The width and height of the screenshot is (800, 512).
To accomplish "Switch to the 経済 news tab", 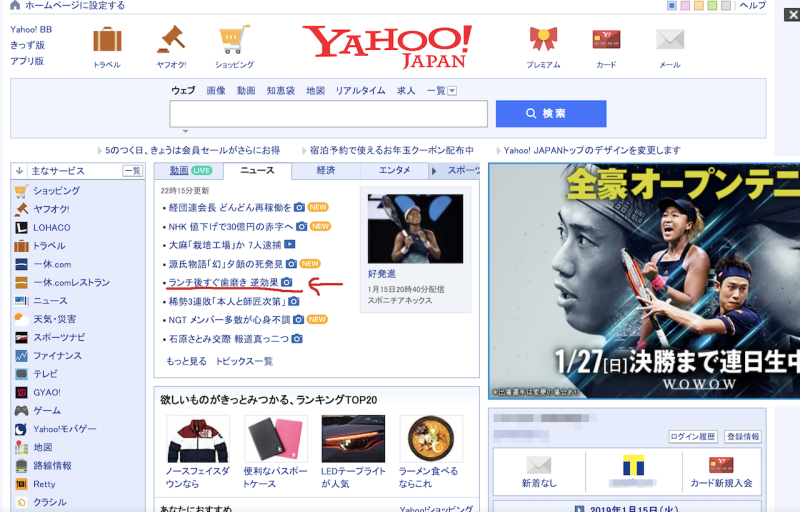I will click(325, 171).
